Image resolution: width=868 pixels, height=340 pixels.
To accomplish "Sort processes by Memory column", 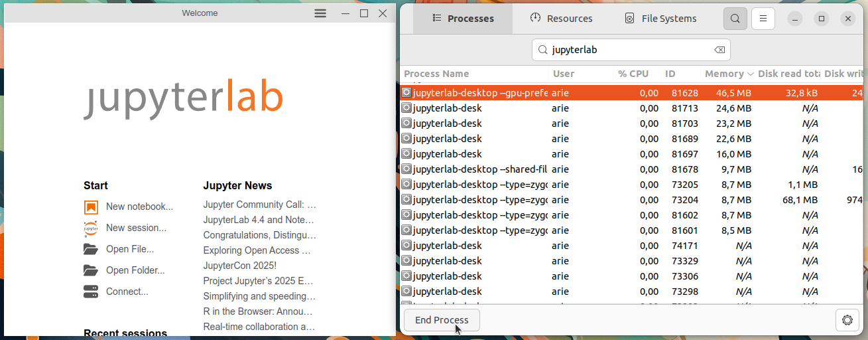I will tap(729, 74).
